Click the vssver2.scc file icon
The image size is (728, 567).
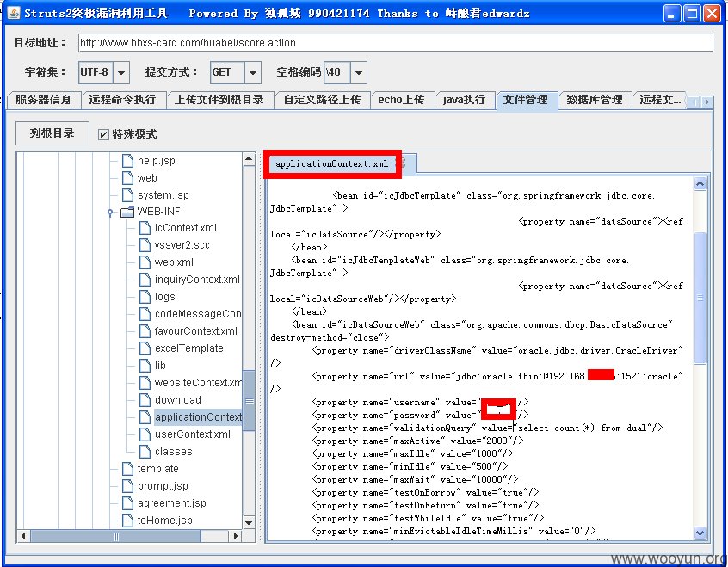[145, 245]
